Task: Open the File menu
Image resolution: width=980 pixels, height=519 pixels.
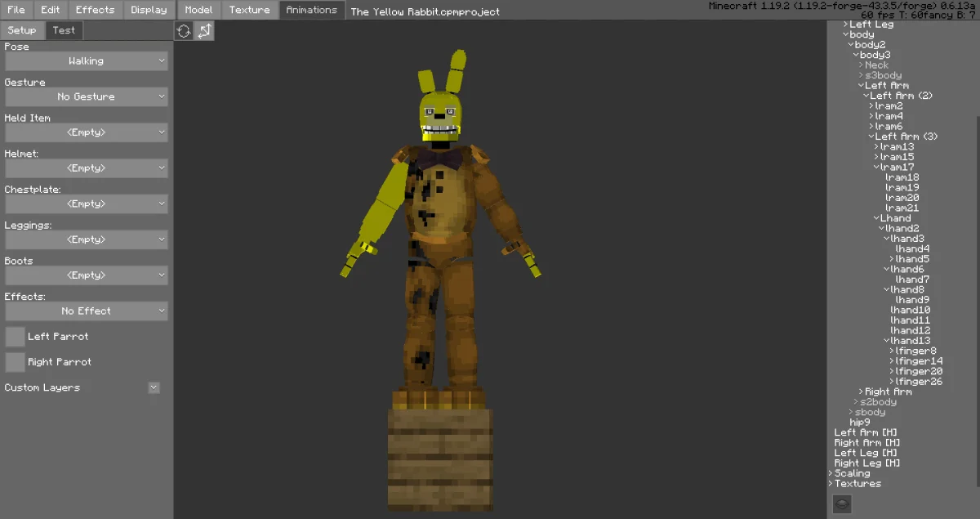Action: [16, 10]
